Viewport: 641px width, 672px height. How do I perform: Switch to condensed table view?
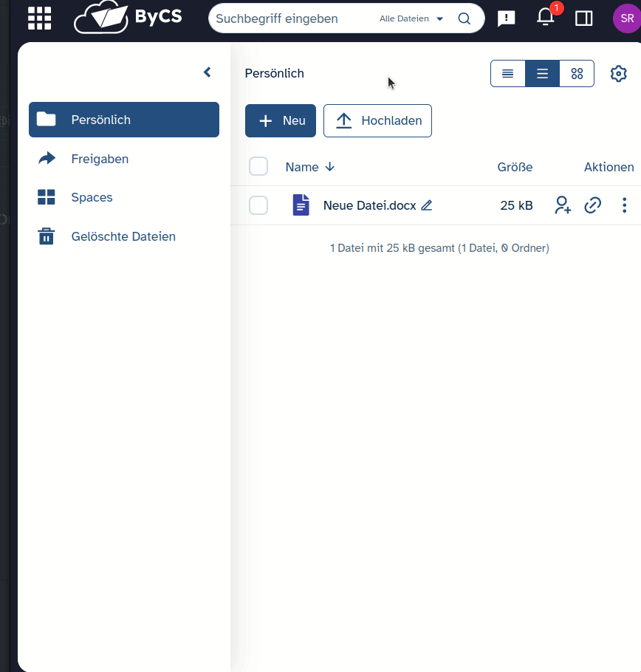click(508, 74)
